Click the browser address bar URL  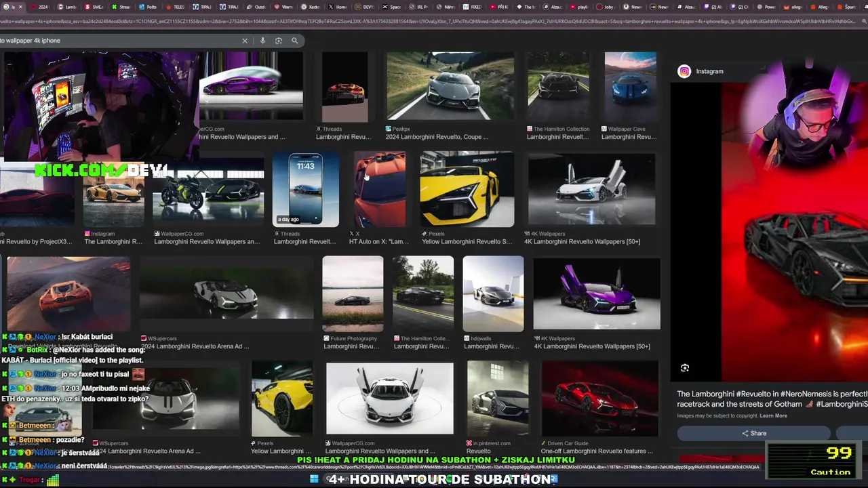click(427, 22)
